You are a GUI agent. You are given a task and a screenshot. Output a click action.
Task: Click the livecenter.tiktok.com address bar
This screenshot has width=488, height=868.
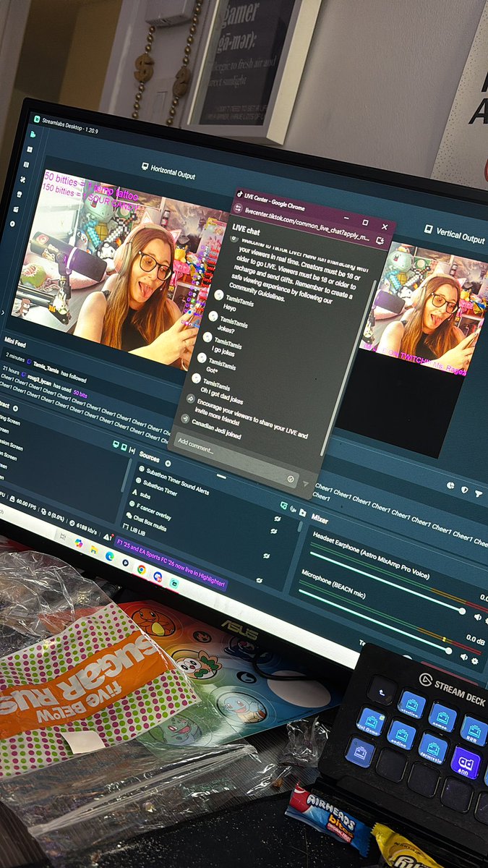tap(307, 225)
